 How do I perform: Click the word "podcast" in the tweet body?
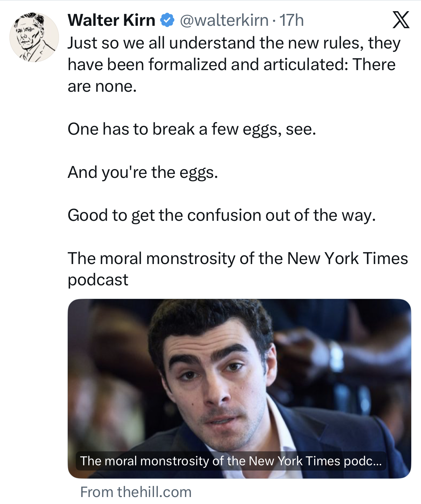click(x=98, y=280)
